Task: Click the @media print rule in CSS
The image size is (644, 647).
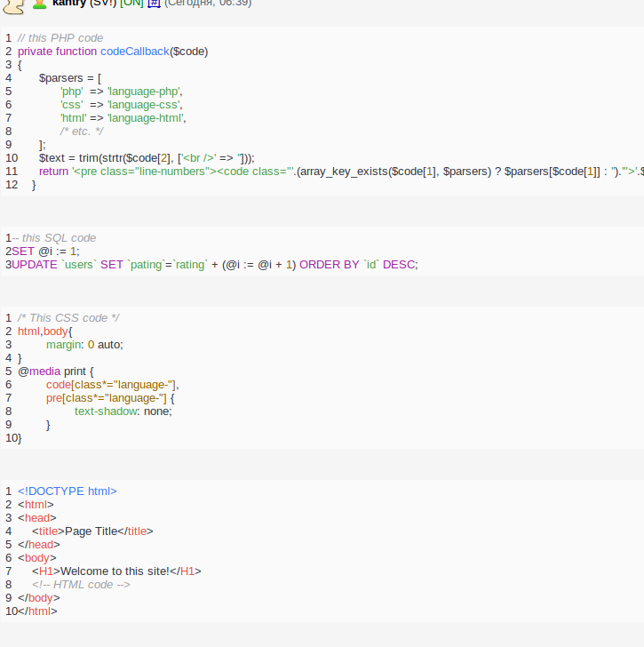Action: [55, 371]
